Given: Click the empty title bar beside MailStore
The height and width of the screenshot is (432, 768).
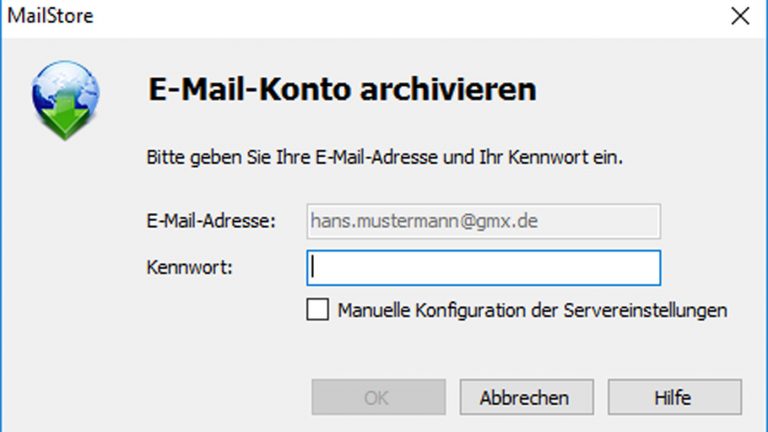Looking at the screenshot, I should pyautogui.click(x=400, y=15).
